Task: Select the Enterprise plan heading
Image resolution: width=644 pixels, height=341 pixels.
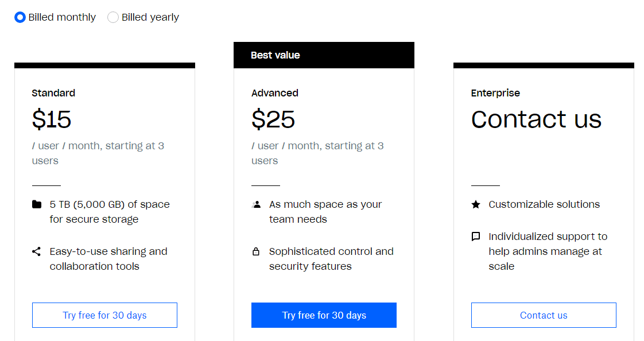Action: 495,93
